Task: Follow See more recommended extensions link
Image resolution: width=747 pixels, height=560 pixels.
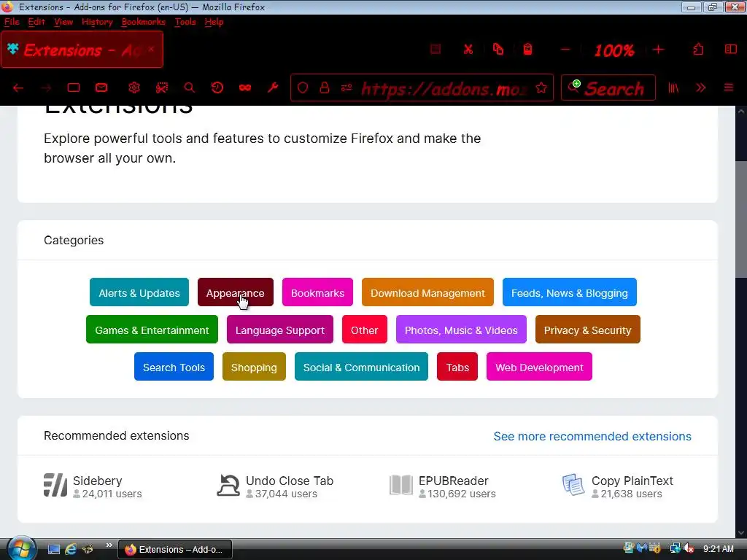Action: click(592, 436)
